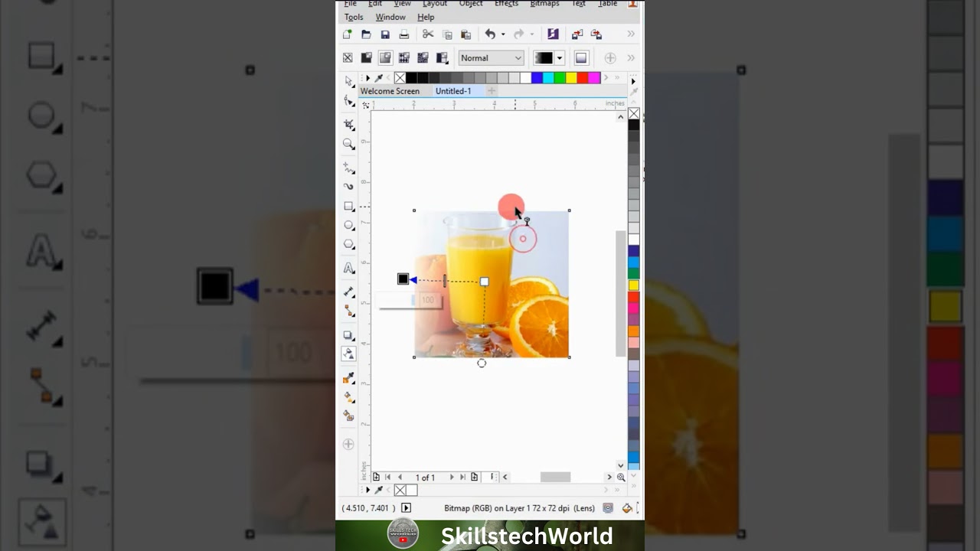Image resolution: width=980 pixels, height=551 pixels.
Task: Select the Color Eyedropper tool
Action: [x=349, y=378]
